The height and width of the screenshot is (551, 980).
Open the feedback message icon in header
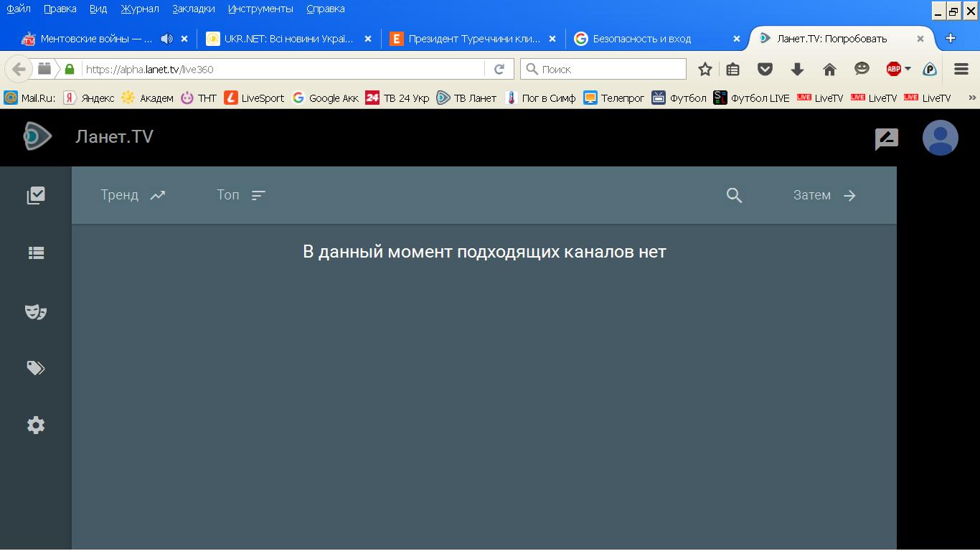point(887,138)
